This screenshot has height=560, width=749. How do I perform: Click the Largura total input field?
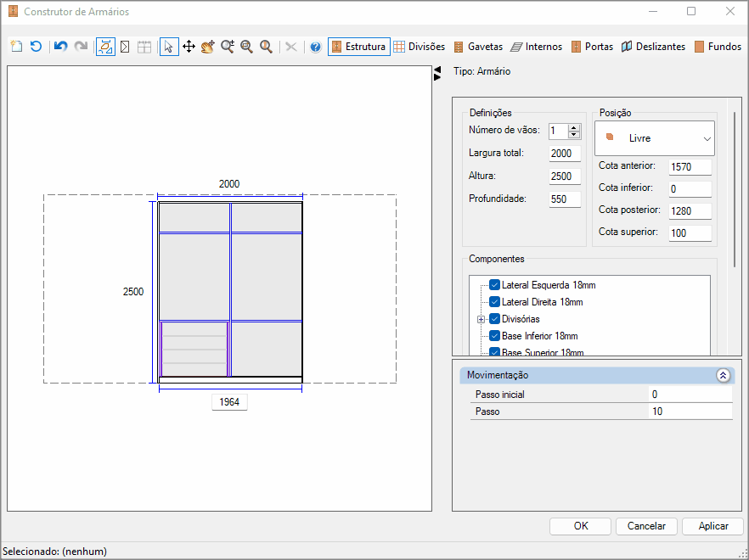point(565,154)
